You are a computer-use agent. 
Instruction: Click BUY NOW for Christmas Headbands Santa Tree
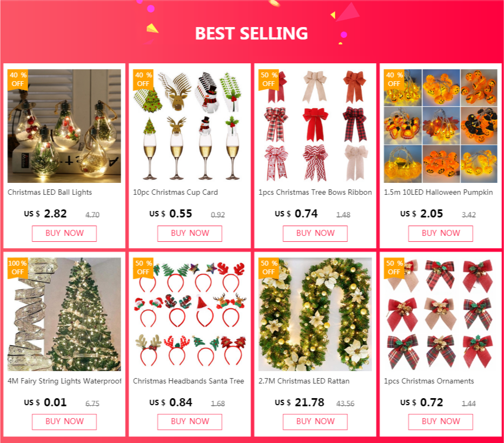coord(190,422)
